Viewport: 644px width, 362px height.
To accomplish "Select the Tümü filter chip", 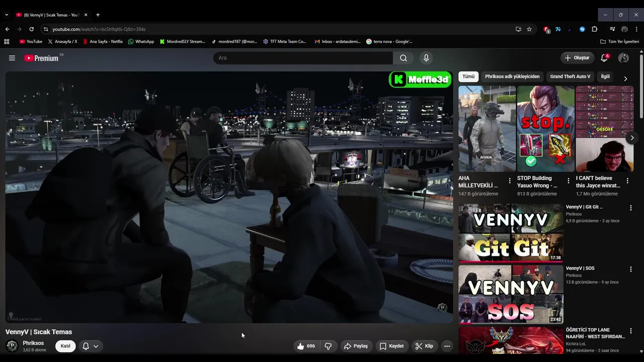I will point(468,76).
